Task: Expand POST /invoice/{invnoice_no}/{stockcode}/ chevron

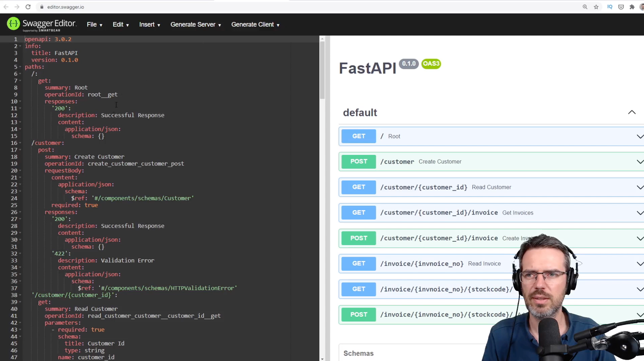Action: click(x=640, y=315)
